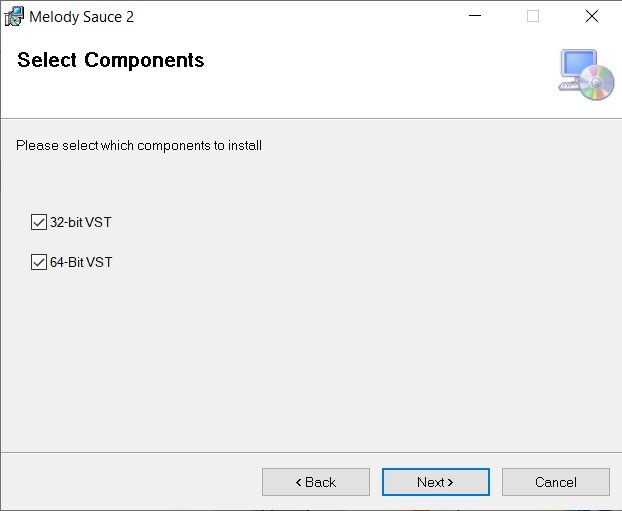Click the right arrow on Next button
The image size is (622, 511).
(451, 483)
